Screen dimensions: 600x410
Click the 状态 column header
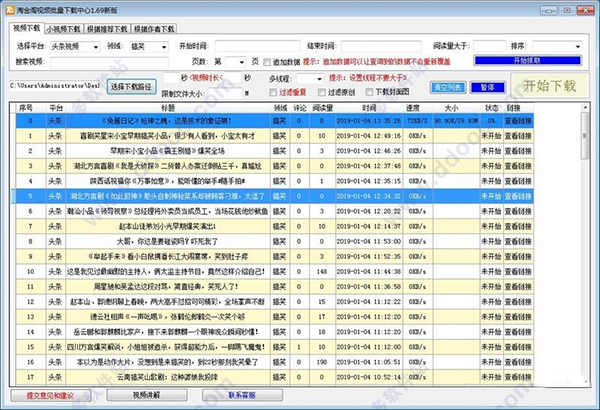click(491, 108)
